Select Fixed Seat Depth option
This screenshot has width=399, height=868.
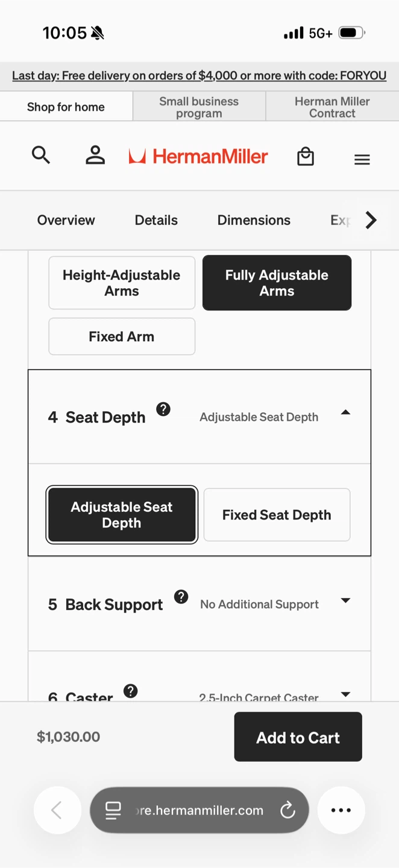277,515
